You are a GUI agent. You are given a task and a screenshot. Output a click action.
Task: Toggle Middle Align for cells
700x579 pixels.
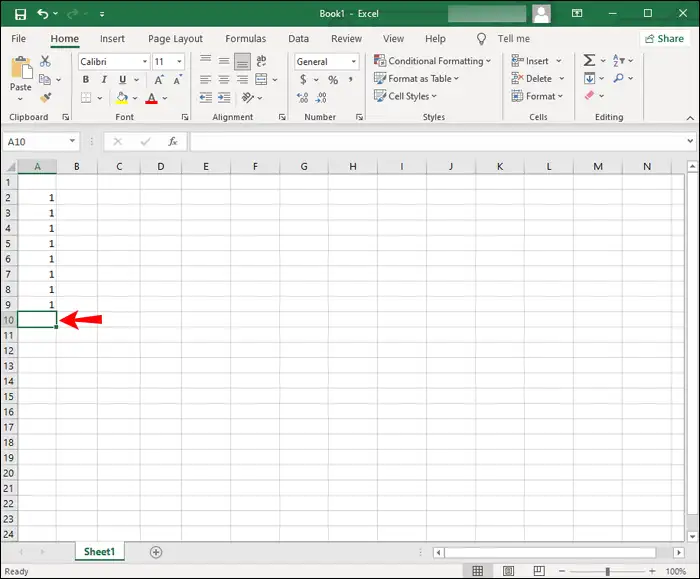[x=224, y=61]
